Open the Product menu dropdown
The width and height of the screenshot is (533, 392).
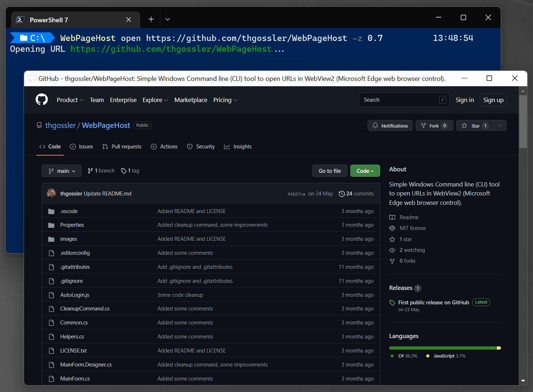pyautogui.click(x=70, y=100)
